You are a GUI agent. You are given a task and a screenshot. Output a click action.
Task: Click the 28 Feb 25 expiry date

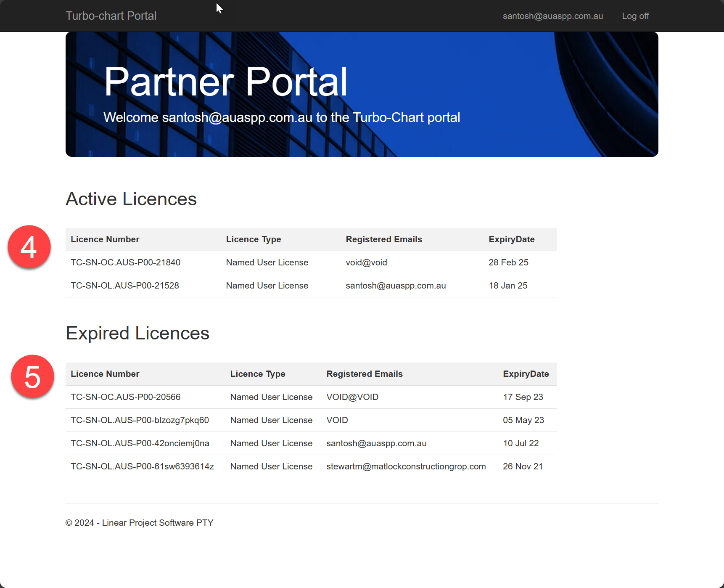[508, 262]
